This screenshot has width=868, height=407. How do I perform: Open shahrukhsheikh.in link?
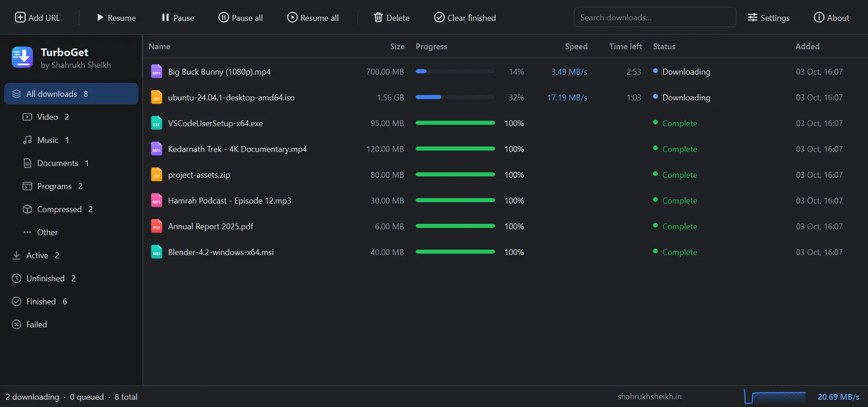(x=650, y=397)
